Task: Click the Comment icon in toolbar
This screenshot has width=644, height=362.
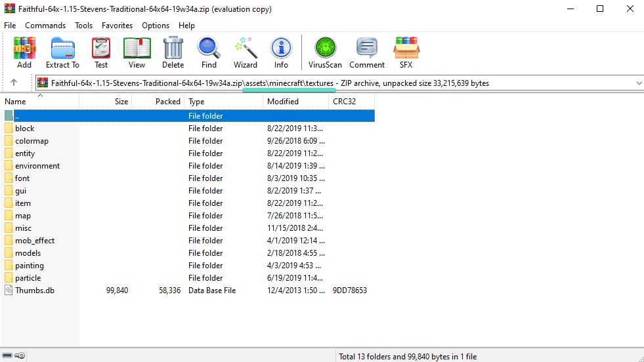Action: click(x=367, y=48)
